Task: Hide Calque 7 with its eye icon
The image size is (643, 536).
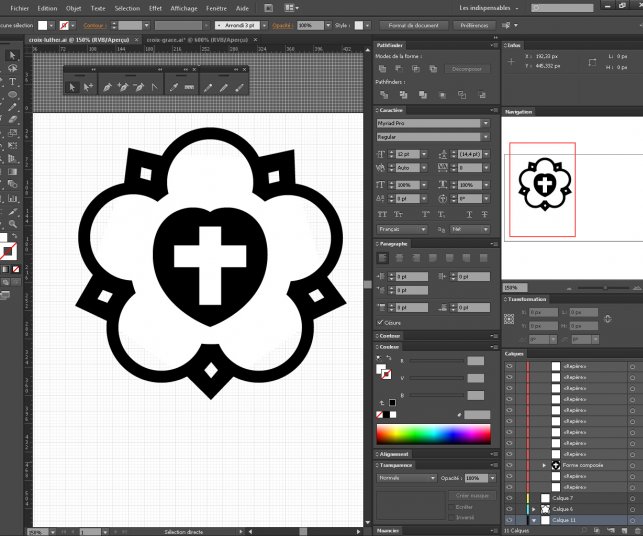Action: click(509, 498)
